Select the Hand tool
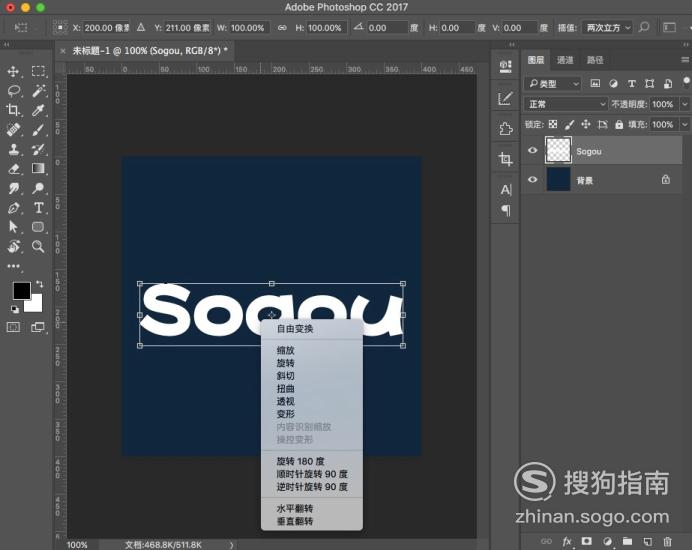The image size is (692, 550). click(x=13, y=246)
